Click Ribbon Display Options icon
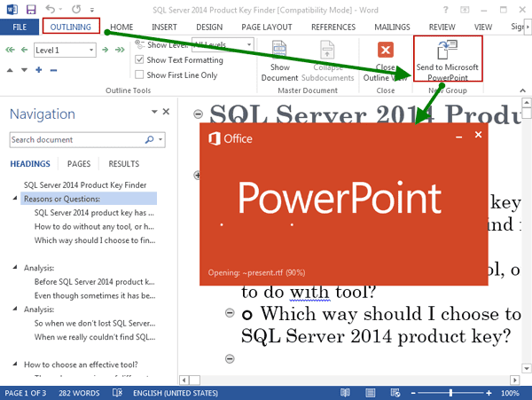Screen dimensions: 532x400 (x=465, y=10)
